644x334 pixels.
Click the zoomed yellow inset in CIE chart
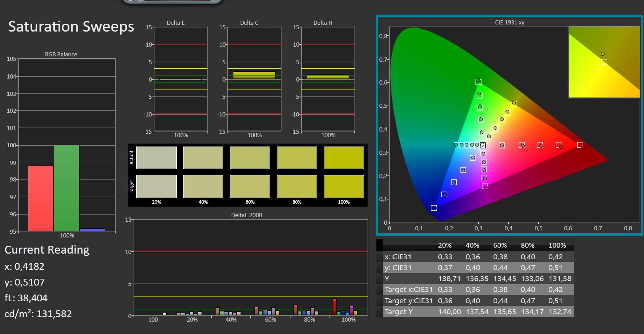click(604, 62)
